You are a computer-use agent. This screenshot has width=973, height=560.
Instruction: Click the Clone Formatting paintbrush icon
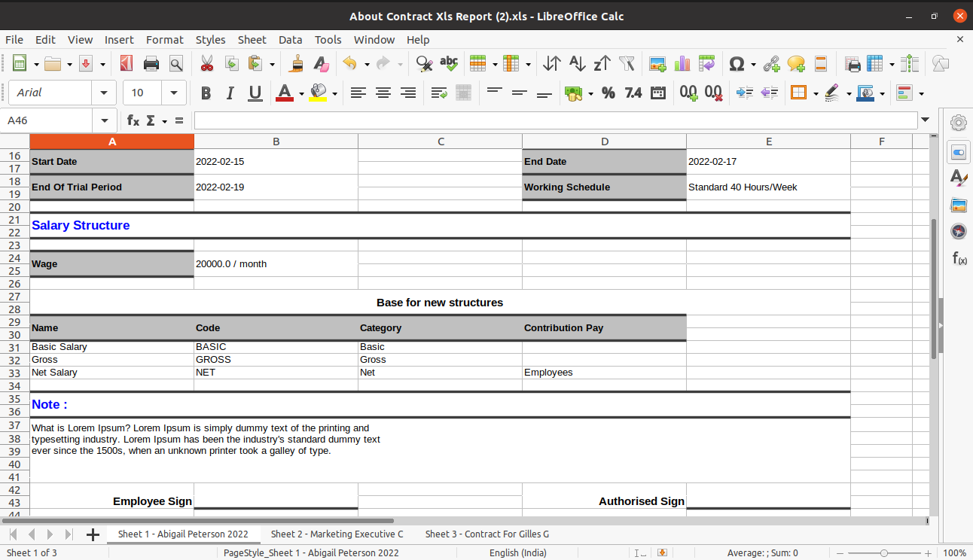coord(297,64)
